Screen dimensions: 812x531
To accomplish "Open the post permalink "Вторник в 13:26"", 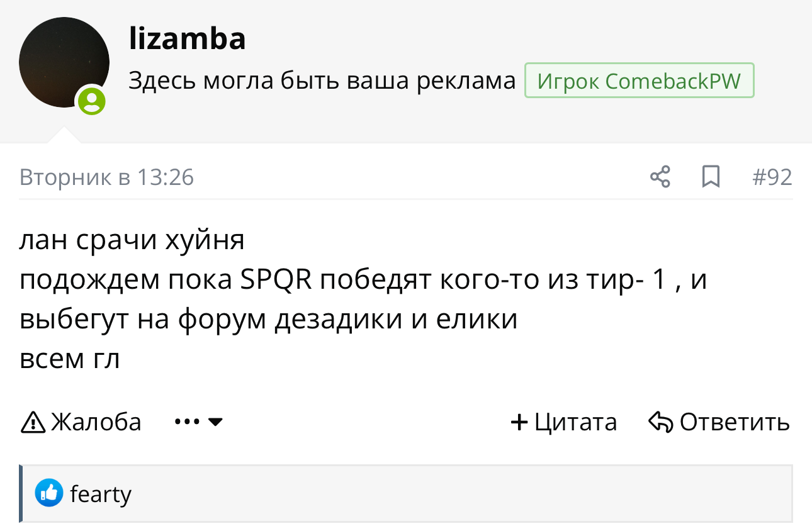I will pos(106,177).
